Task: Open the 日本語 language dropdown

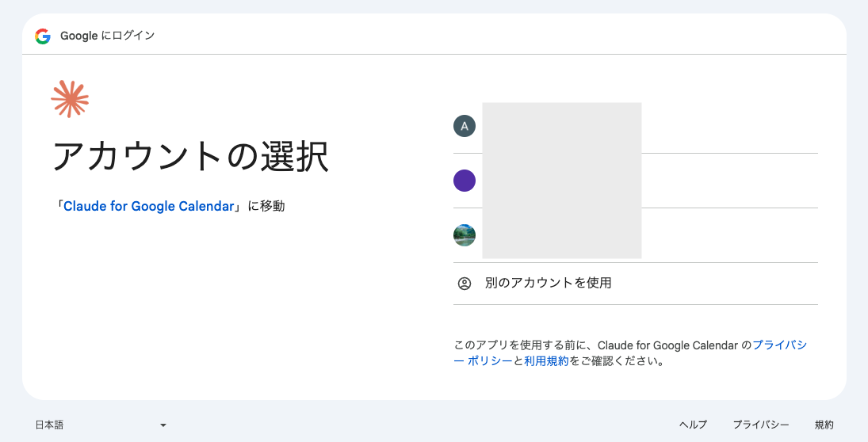Action: pos(101,425)
